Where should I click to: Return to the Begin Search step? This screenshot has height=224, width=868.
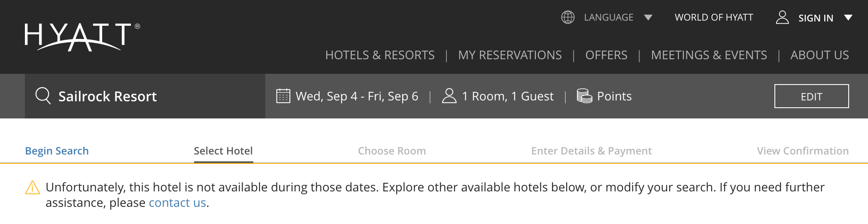coord(57,151)
